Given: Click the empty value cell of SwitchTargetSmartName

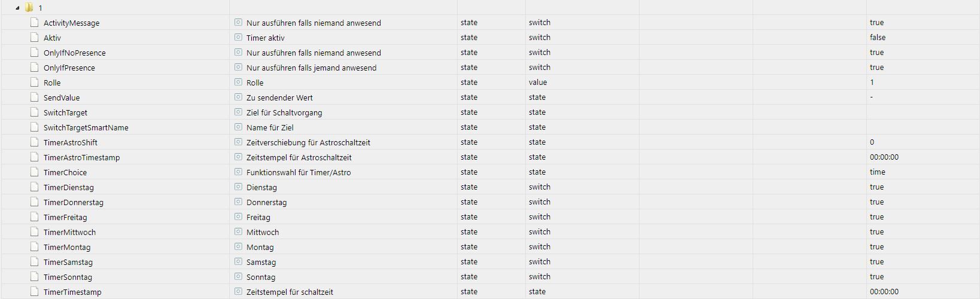Looking at the screenshot, I should (923, 127).
